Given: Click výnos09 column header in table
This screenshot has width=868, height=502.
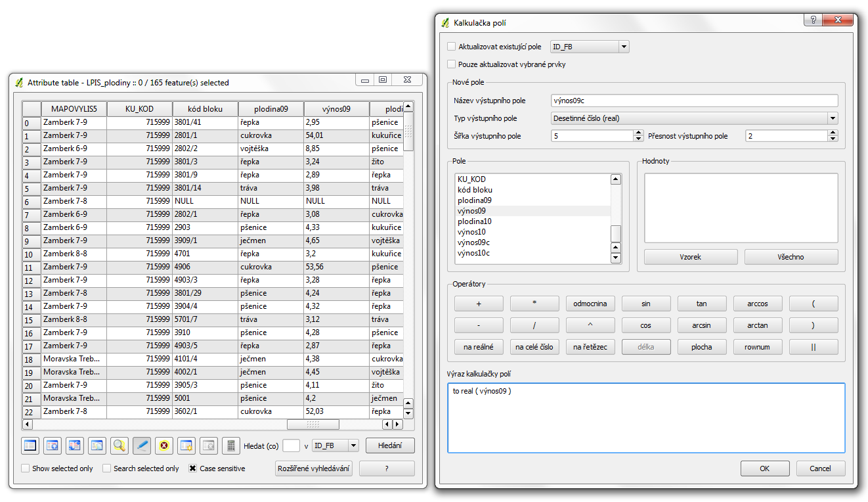Looking at the screenshot, I should [x=337, y=109].
